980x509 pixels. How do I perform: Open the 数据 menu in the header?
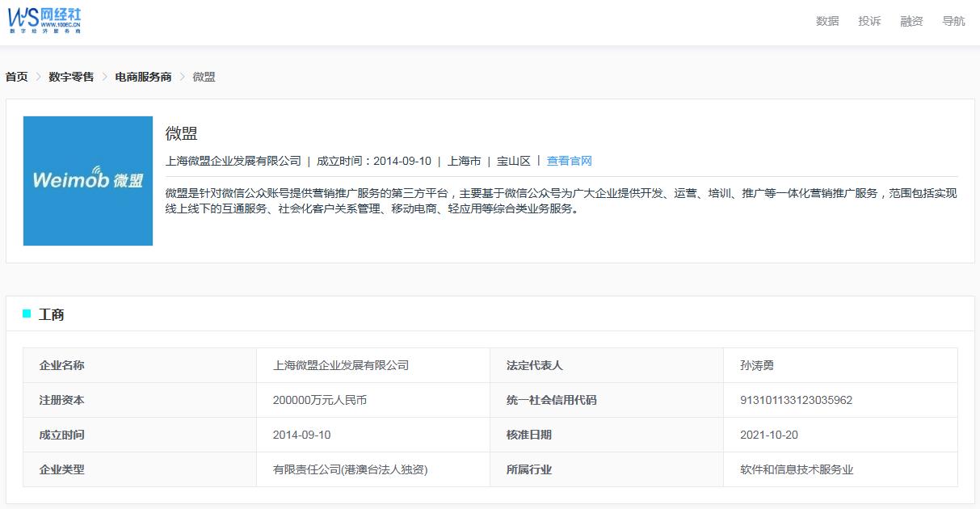tap(829, 21)
